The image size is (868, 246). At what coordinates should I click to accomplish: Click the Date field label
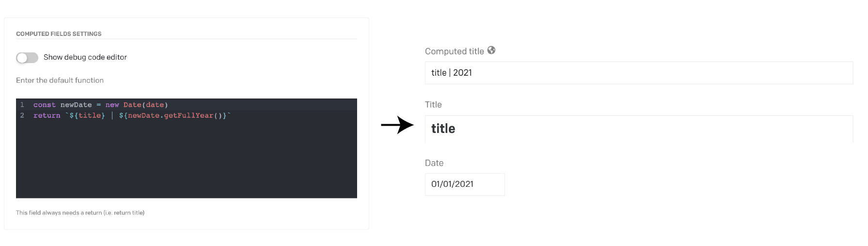[434, 163]
